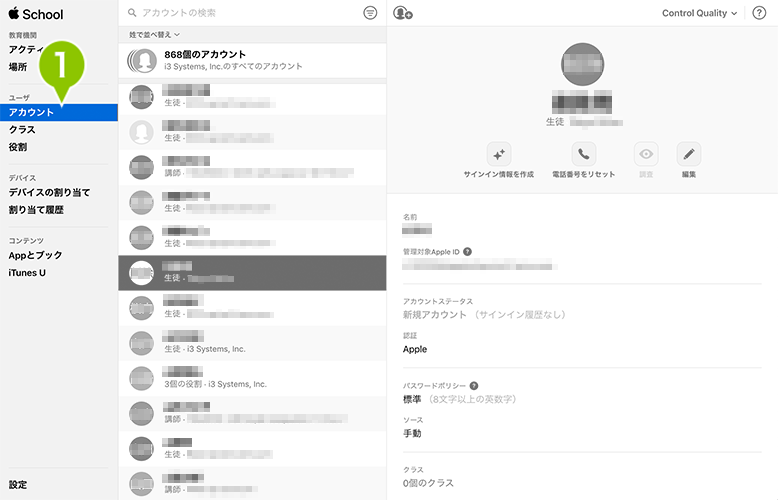The height and width of the screenshot is (500, 778).
Task: Click the all accounts group avatar icon
Action: (x=142, y=61)
